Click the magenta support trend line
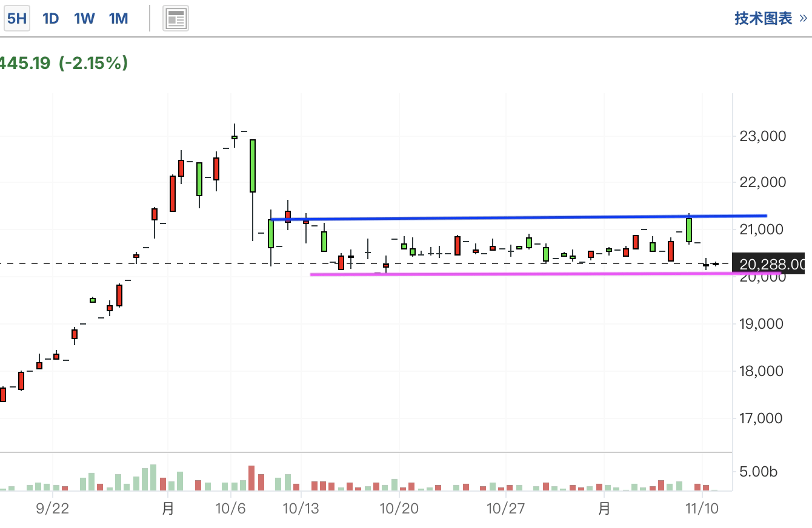This screenshot has width=812, height=528. click(545, 274)
